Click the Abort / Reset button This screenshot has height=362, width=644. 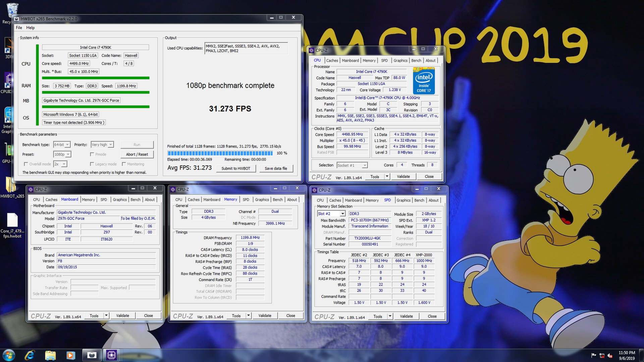(137, 154)
